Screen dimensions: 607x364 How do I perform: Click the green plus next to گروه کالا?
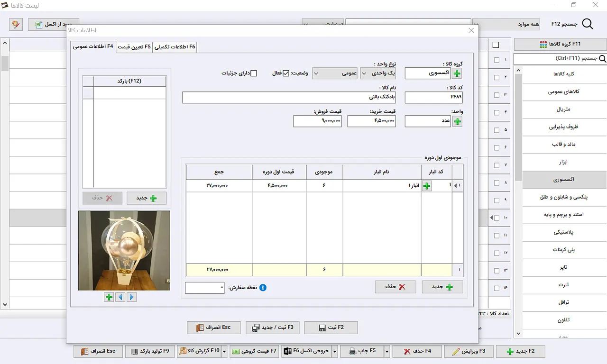tap(457, 73)
